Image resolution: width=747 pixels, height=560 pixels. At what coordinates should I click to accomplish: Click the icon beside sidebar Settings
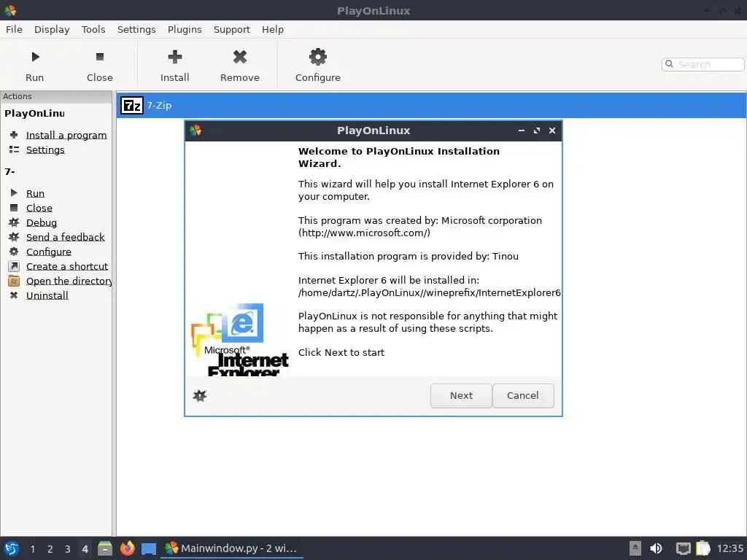14,149
